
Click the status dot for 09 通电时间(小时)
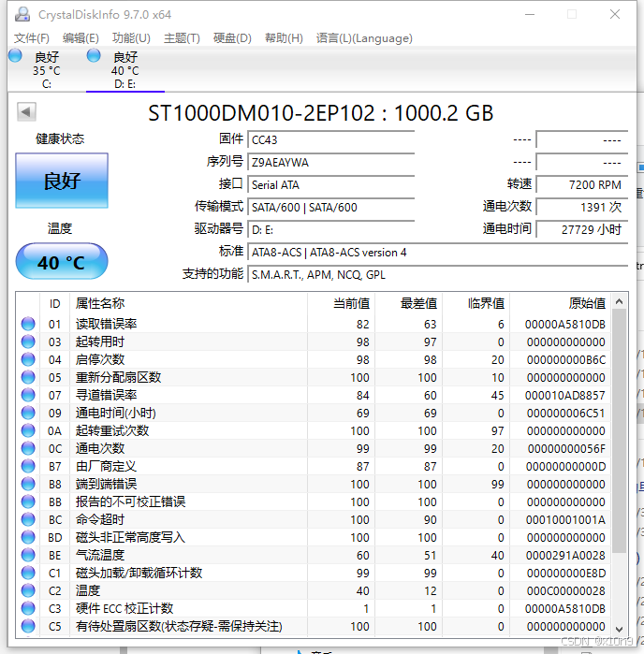[28, 413]
